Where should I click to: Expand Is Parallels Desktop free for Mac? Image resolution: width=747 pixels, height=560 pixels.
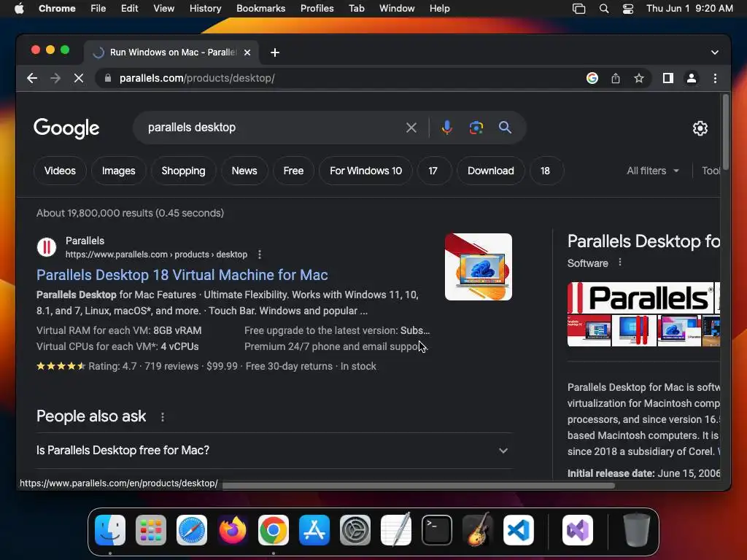[274, 451]
